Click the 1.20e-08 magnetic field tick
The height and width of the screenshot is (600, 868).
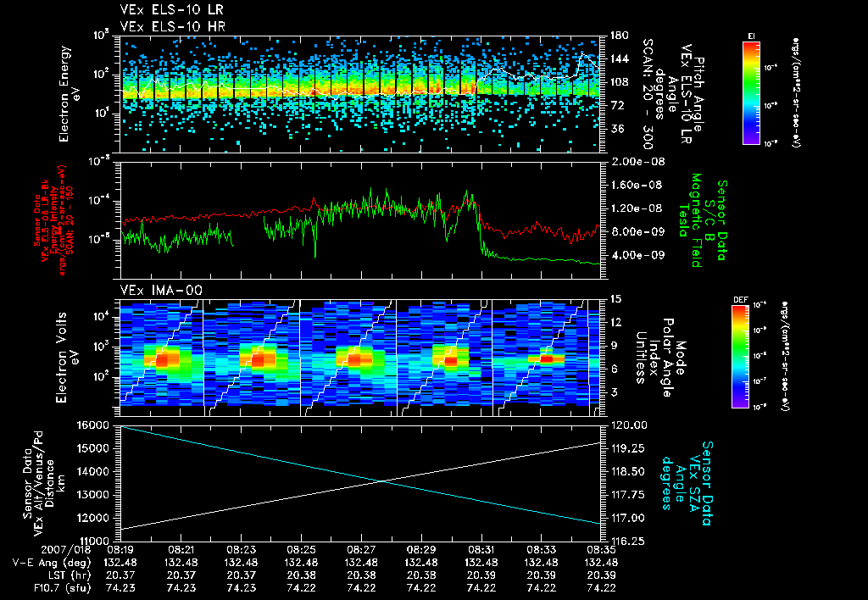pyautogui.click(x=637, y=208)
